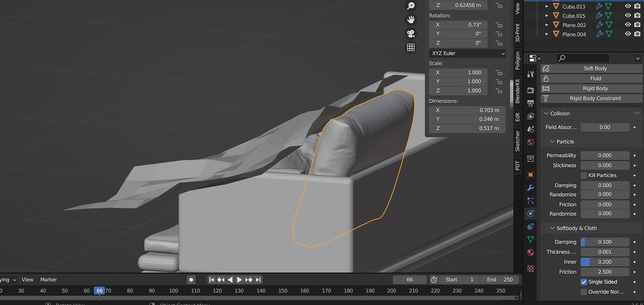Open the Object properties orange square icon
The height and width of the screenshot is (305, 644).
(530, 174)
